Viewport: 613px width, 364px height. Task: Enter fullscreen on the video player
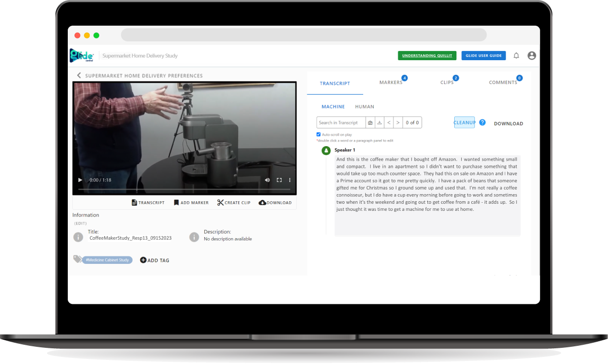[279, 180]
